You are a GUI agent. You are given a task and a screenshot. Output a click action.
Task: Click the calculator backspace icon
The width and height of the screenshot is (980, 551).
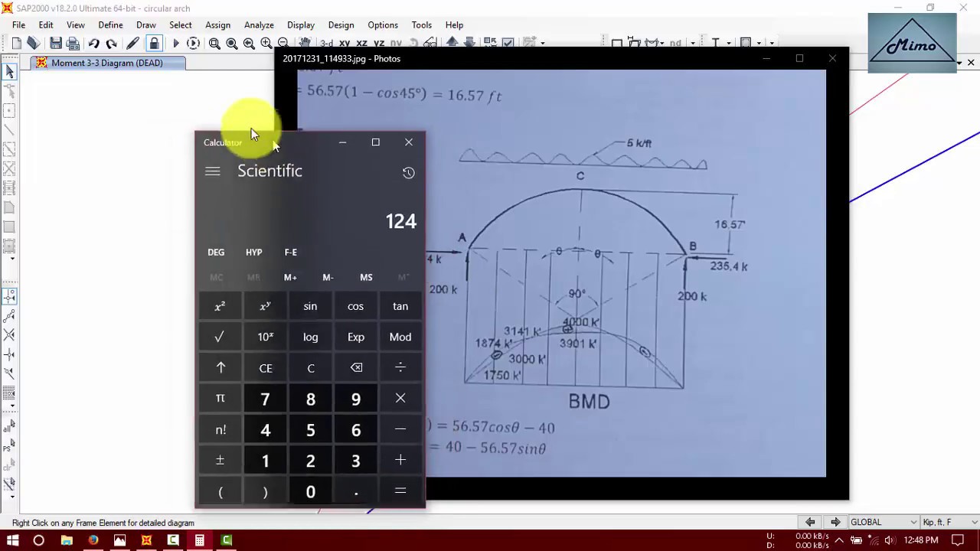pyautogui.click(x=356, y=368)
